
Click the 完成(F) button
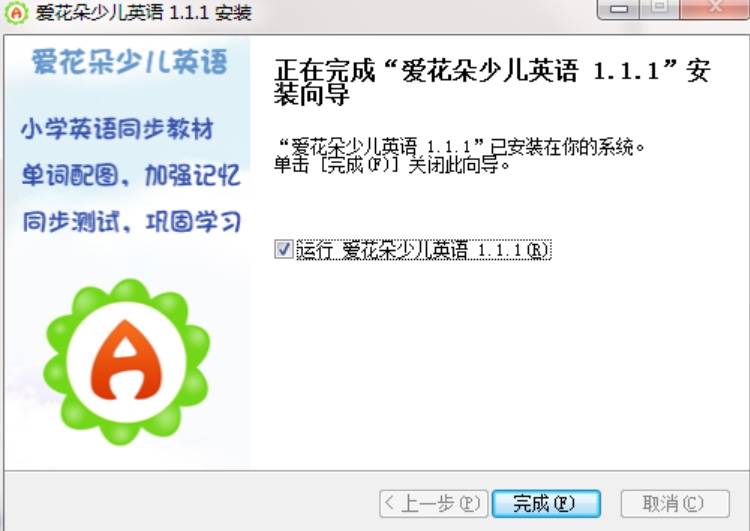coord(546,503)
